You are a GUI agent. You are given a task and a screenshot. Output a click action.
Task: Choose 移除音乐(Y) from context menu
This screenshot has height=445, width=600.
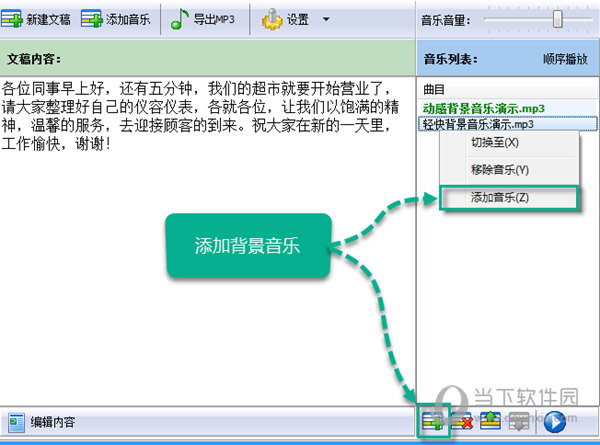coord(509,170)
